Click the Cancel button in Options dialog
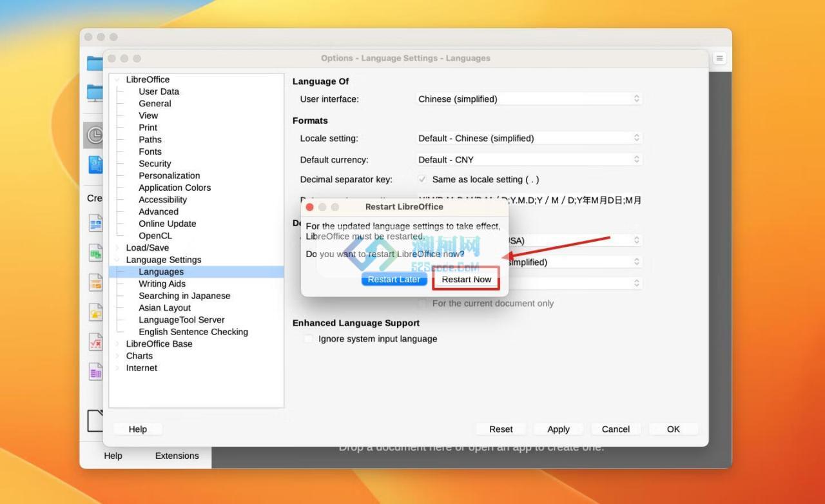 click(616, 429)
